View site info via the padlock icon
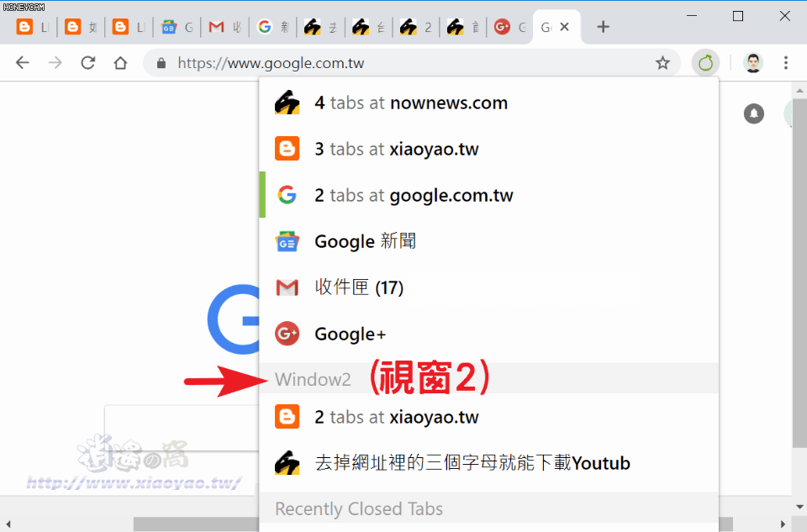Screen dimensions: 807x532 [161, 63]
